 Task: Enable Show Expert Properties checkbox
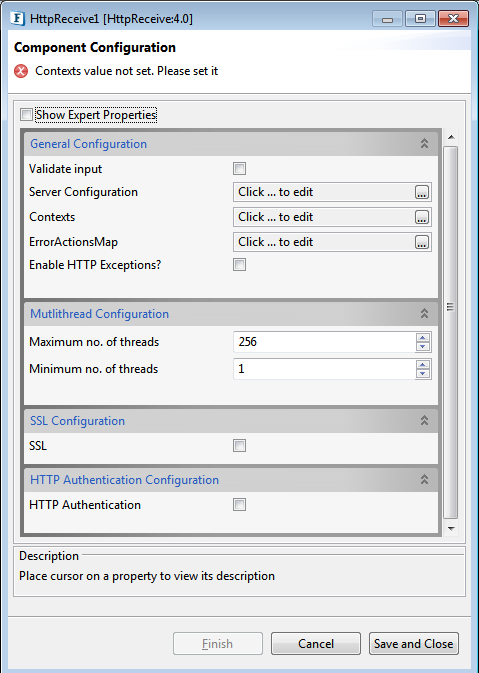pyautogui.click(x=27, y=115)
